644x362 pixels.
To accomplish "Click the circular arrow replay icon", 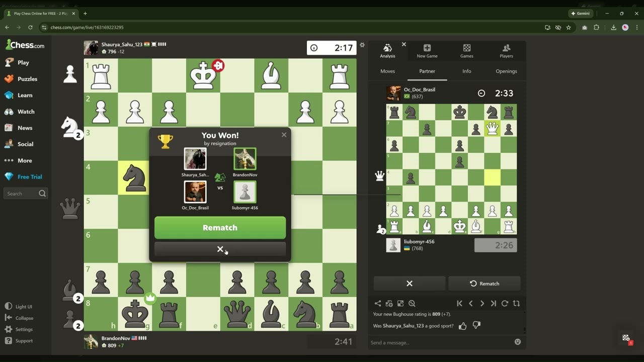I will pos(505,303).
